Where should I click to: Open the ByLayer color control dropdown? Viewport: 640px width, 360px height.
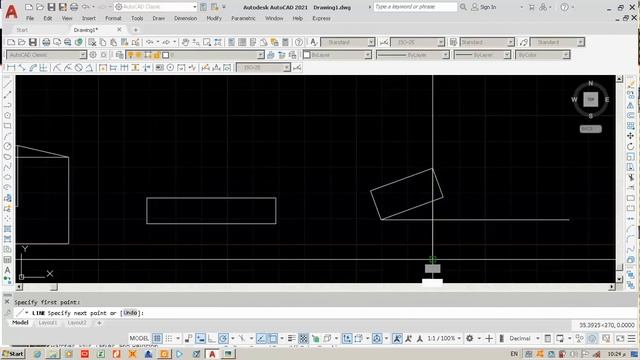coord(368,55)
